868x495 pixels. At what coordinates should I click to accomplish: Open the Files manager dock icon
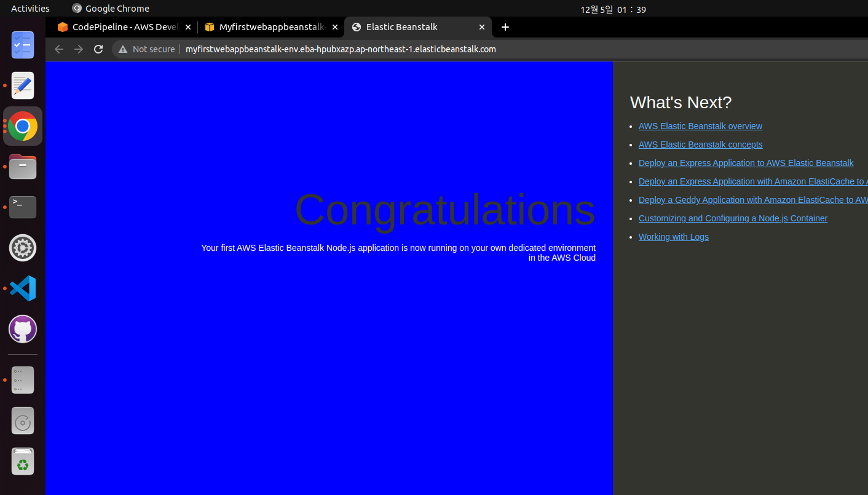pyautogui.click(x=23, y=167)
